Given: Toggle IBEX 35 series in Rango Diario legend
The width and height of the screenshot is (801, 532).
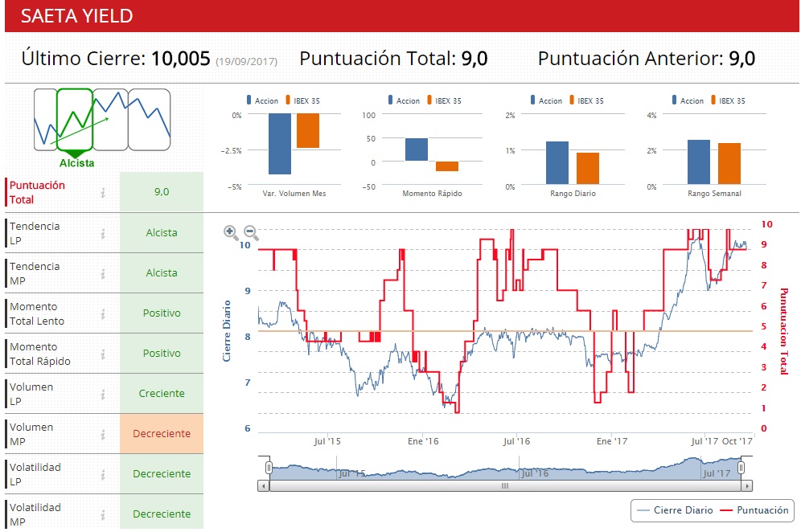Looking at the screenshot, I should click(586, 100).
